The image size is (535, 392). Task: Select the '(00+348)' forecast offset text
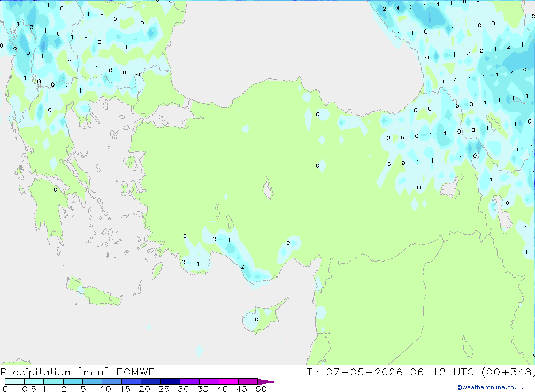508,372
